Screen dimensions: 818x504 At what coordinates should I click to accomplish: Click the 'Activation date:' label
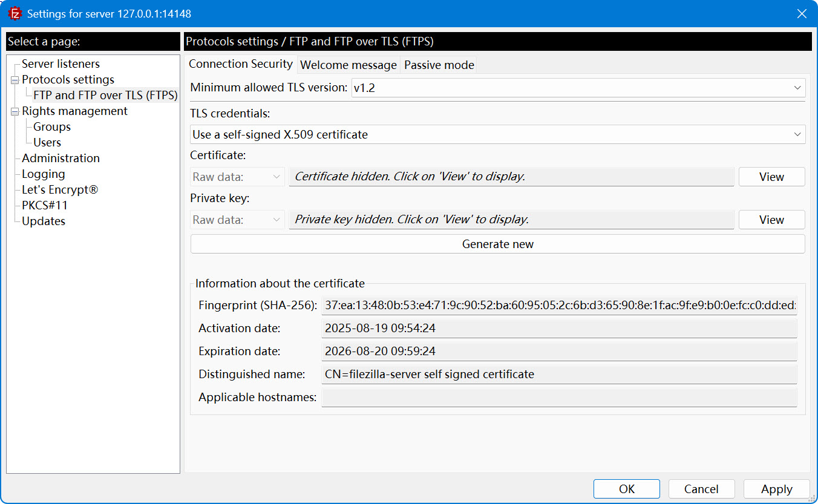pos(240,329)
